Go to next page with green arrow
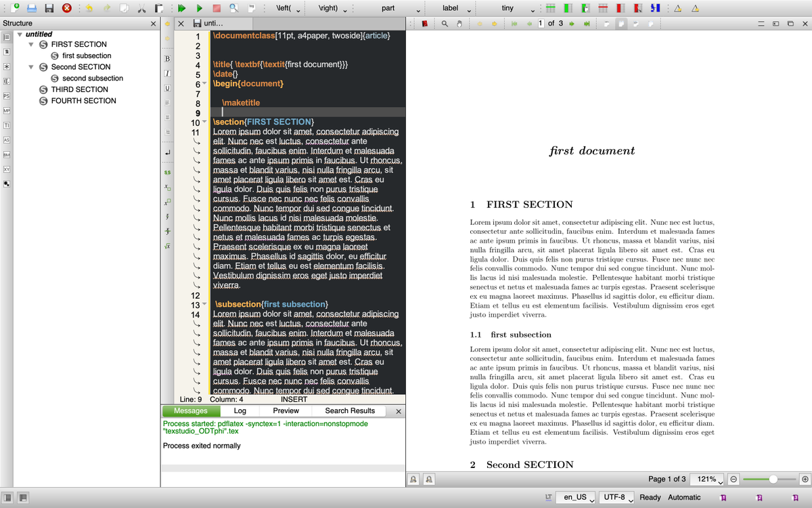 [x=572, y=24]
